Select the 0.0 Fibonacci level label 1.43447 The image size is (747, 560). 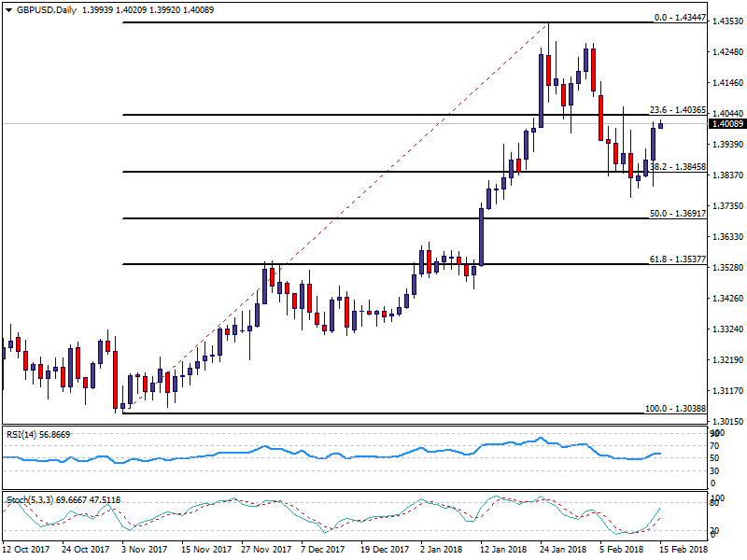tap(679, 17)
